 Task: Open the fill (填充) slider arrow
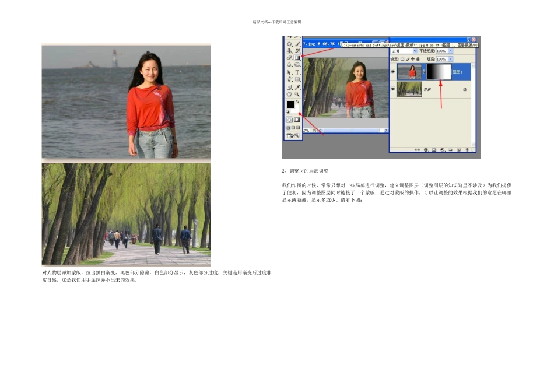pyautogui.click(x=450, y=59)
